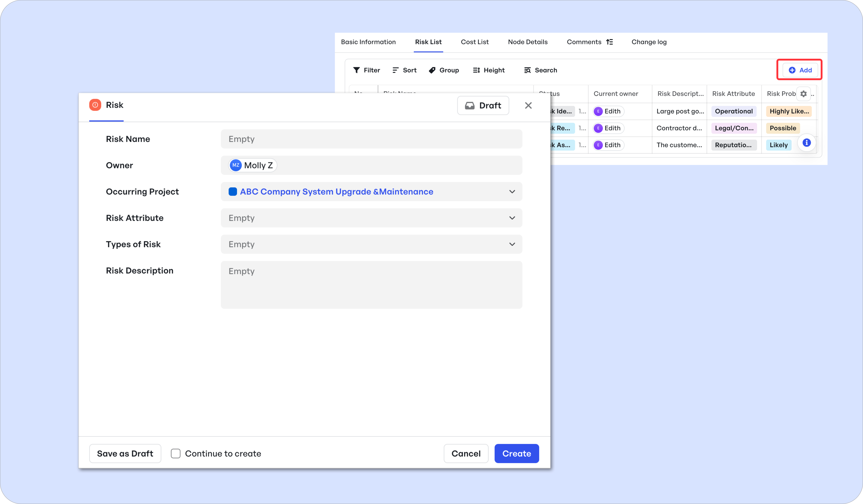Screen dimensions: 863x504
Task: Click the Cancel button
Action: tap(466, 454)
